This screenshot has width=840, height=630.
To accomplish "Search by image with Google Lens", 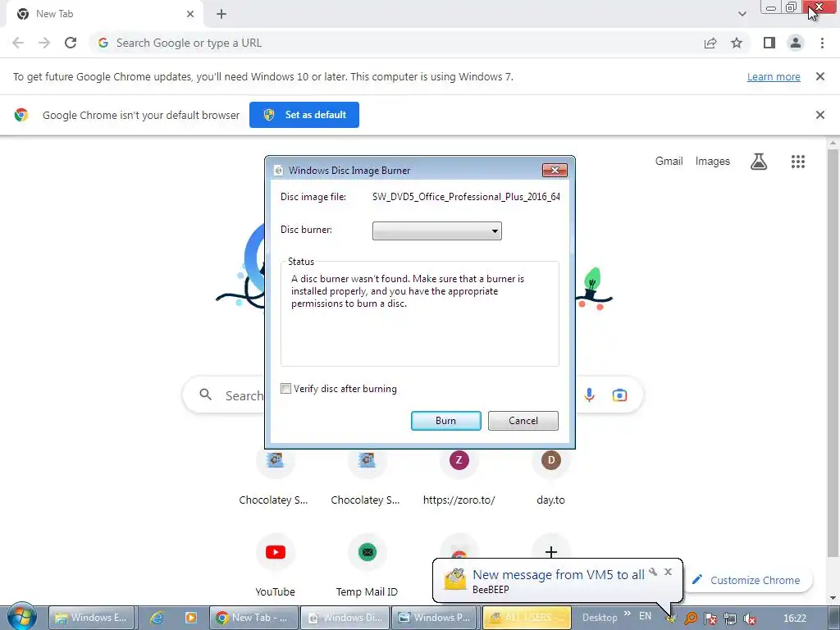I will (619, 395).
